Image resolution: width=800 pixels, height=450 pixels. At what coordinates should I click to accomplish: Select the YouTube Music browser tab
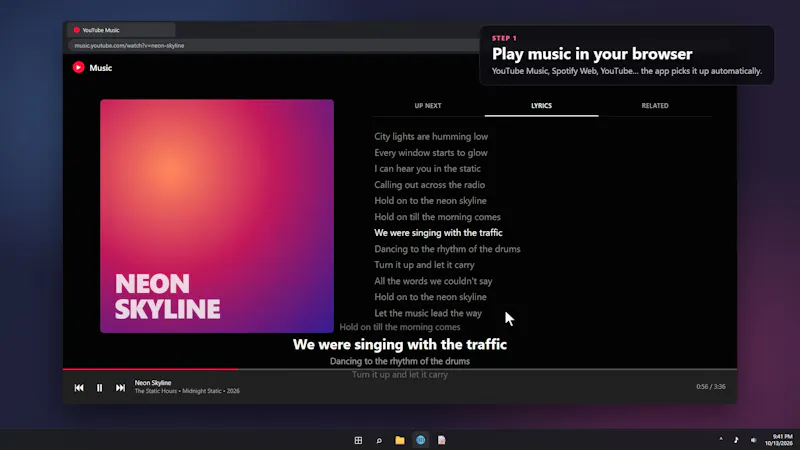tap(121, 30)
